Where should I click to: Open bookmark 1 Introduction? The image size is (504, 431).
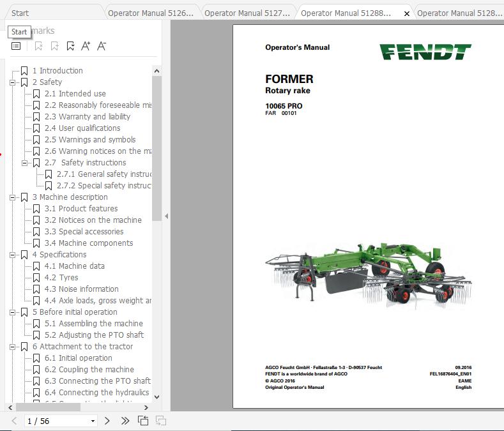coord(57,70)
